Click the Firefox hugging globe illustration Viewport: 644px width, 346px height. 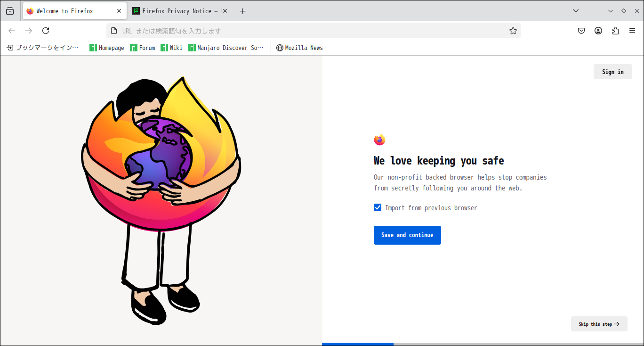coord(161,200)
